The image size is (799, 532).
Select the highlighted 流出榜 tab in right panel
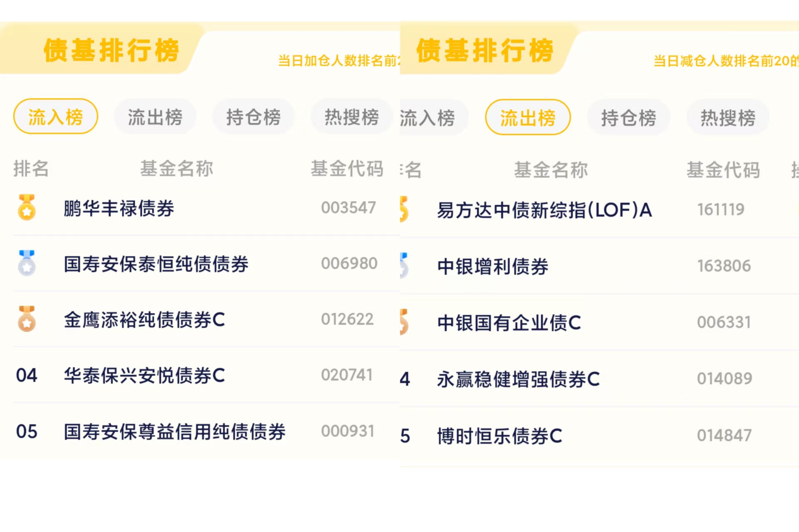528,117
